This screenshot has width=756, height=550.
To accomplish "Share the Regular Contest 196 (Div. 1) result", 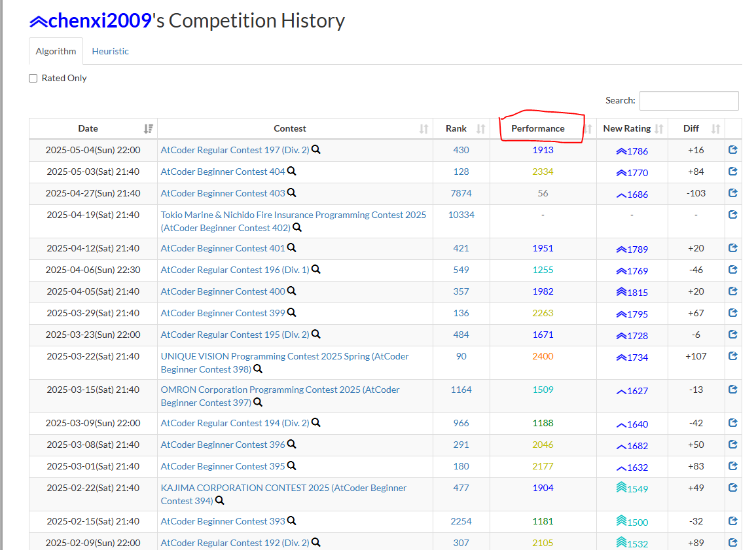I will (x=733, y=270).
